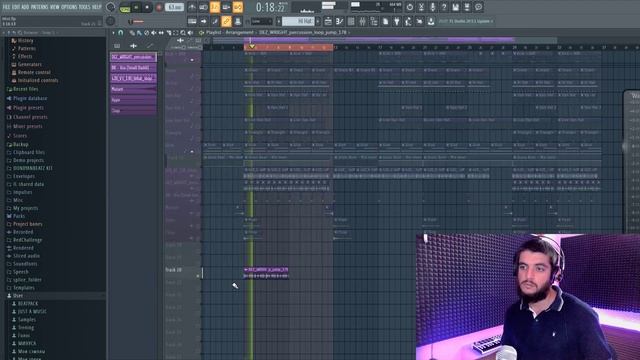
Task: Select Clap pattern in picker
Action: [x=133, y=110]
